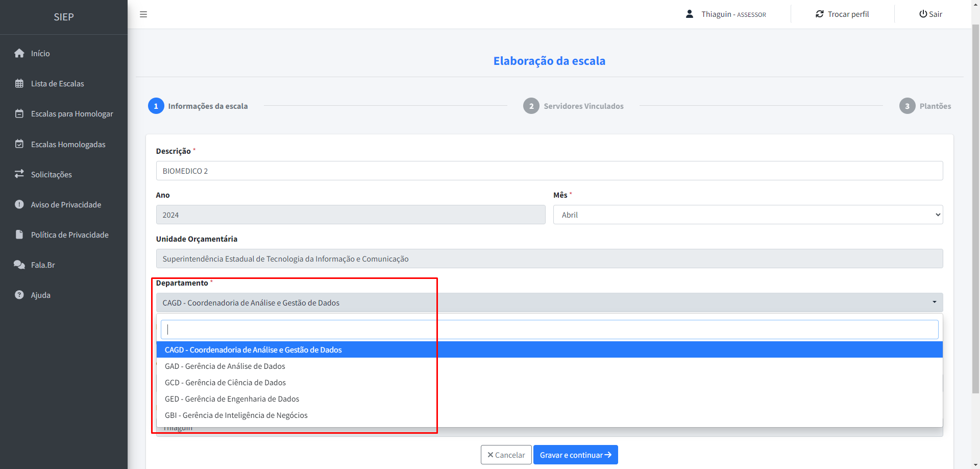Select step 3 Plantões
980x469 pixels.
[925, 106]
